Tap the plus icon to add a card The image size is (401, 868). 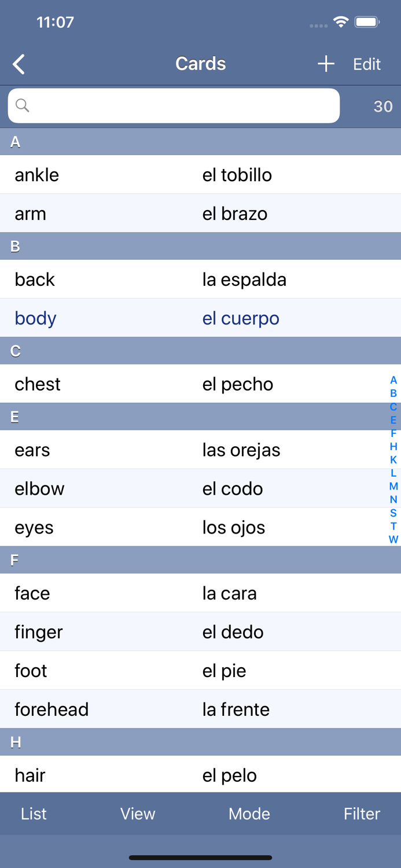tap(325, 64)
